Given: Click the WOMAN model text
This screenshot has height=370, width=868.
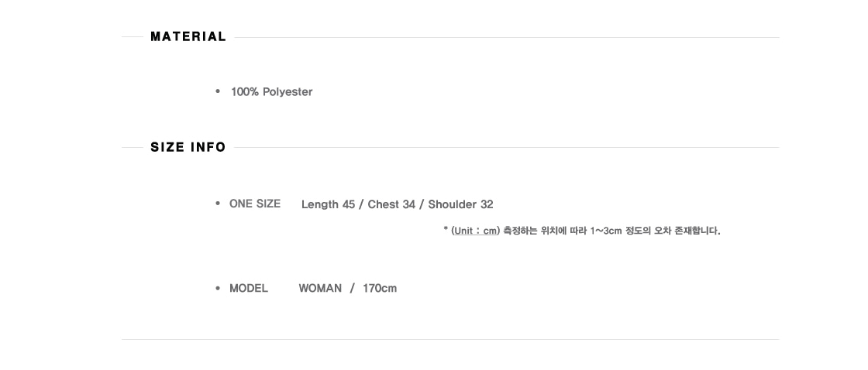Looking at the screenshot, I should coord(320,288).
